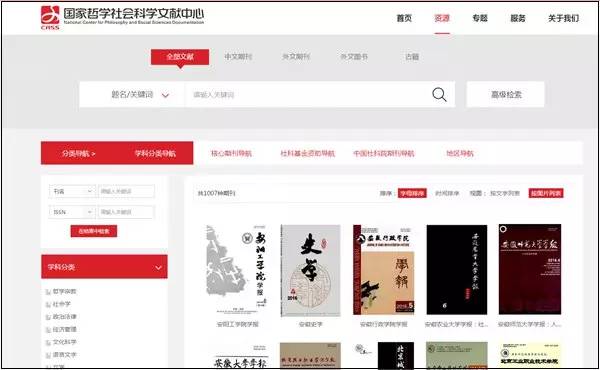Viewport: 600px width, 370px height.
Task: Click the icon beside 哲学宗教 category
Action: click(48, 292)
